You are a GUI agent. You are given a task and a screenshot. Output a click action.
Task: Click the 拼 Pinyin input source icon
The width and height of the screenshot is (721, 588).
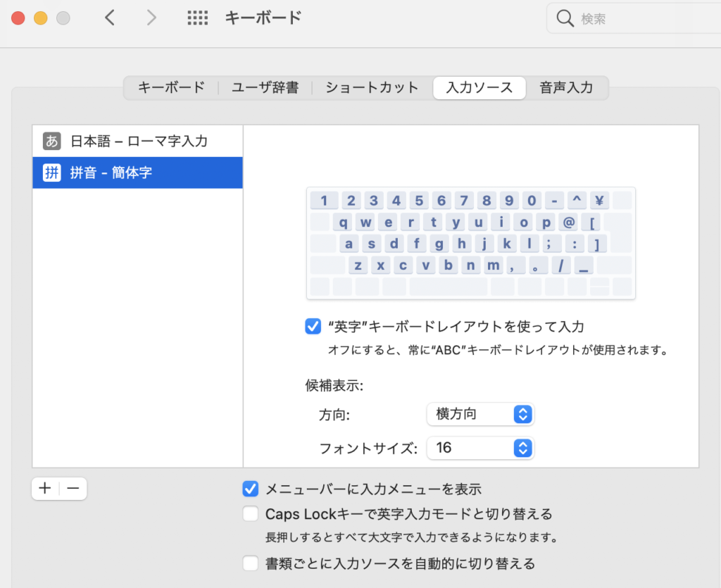pos(52,173)
